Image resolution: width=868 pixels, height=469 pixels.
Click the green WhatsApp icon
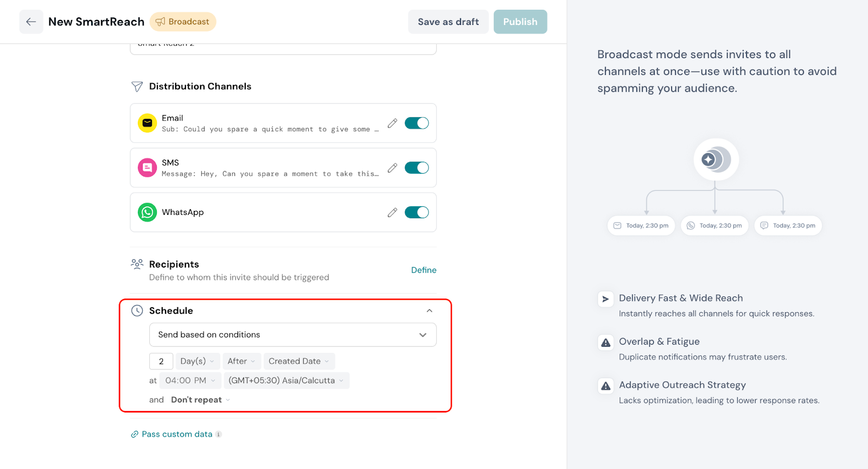(147, 212)
